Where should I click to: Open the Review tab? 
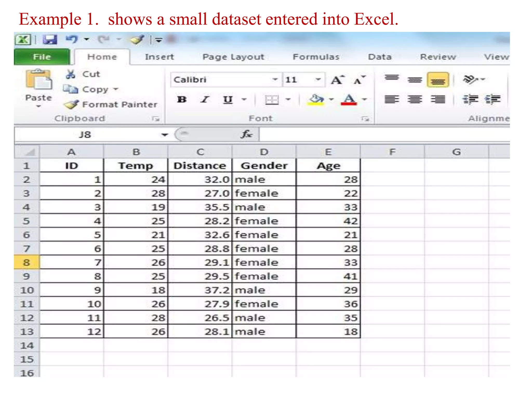click(438, 57)
